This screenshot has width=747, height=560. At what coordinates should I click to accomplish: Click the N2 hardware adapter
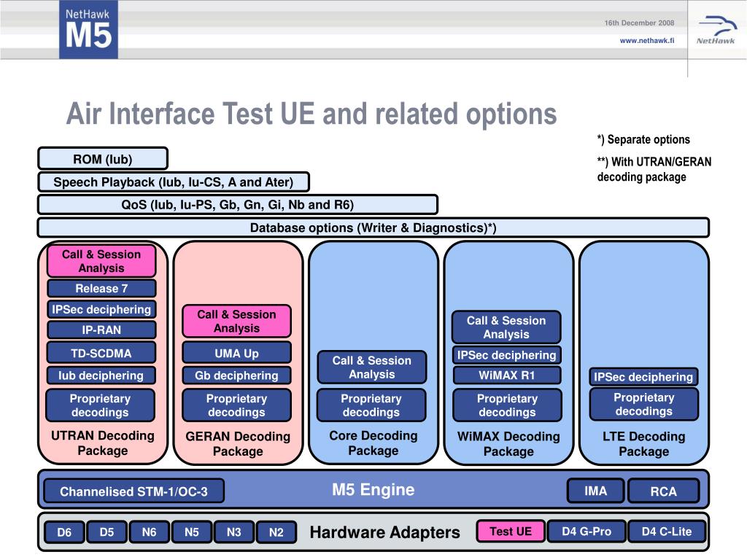[x=276, y=532]
